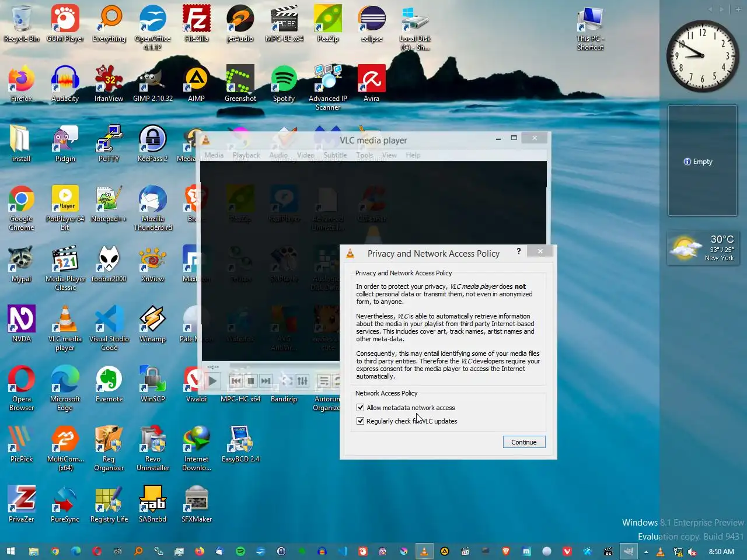Click the analog clock desktop gadget

703,56
